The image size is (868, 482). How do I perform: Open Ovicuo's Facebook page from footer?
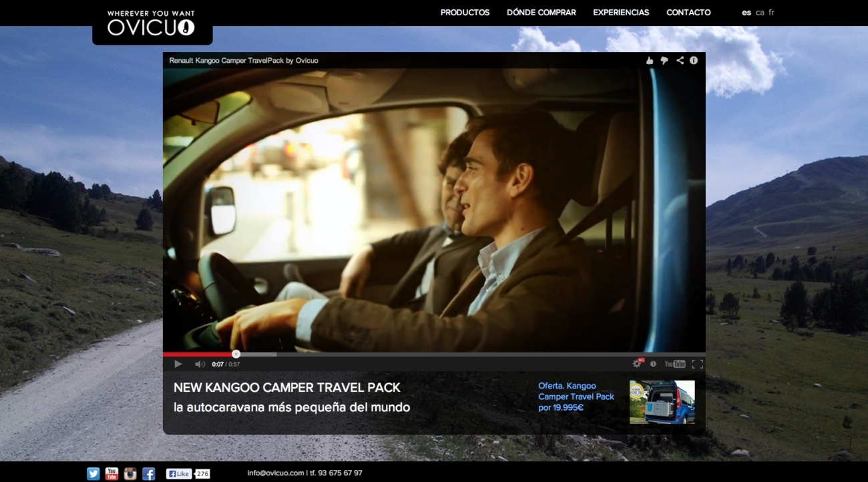[149, 473]
